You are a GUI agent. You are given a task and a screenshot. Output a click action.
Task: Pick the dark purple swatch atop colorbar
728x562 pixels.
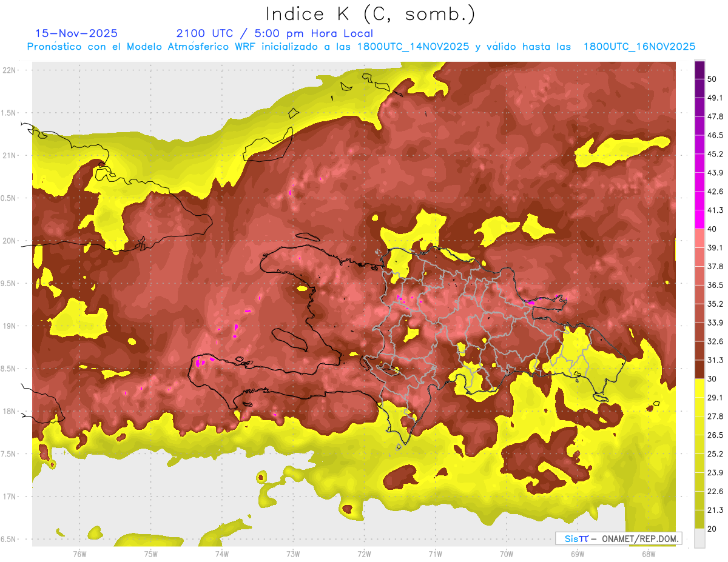coord(699,70)
